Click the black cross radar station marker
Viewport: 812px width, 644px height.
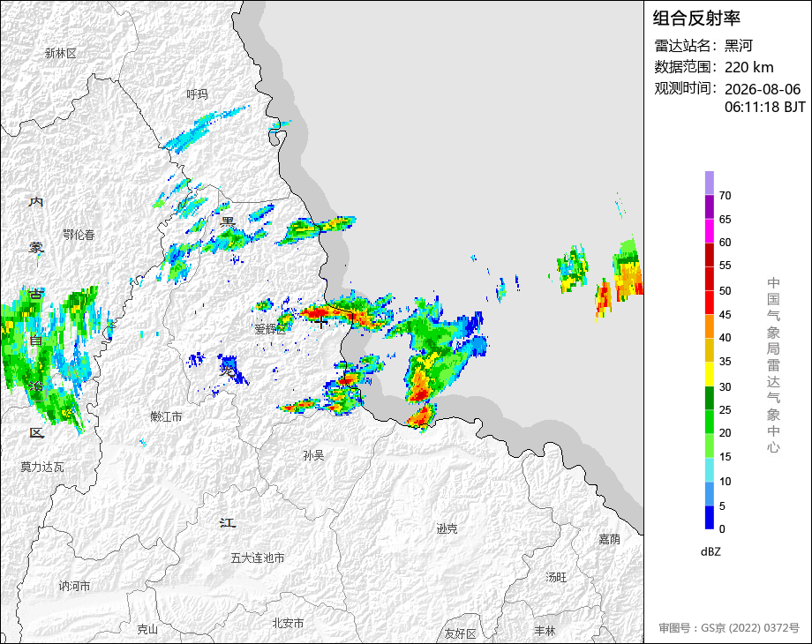point(321,323)
